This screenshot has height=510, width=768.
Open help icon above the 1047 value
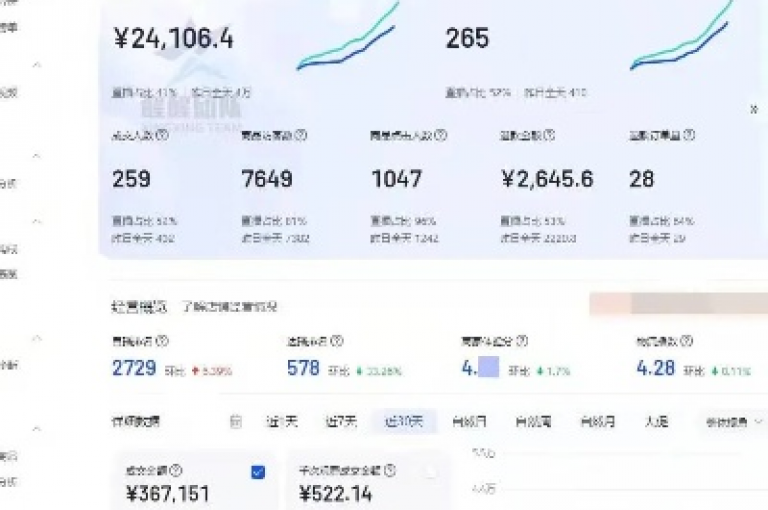click(x=441, y=135)
